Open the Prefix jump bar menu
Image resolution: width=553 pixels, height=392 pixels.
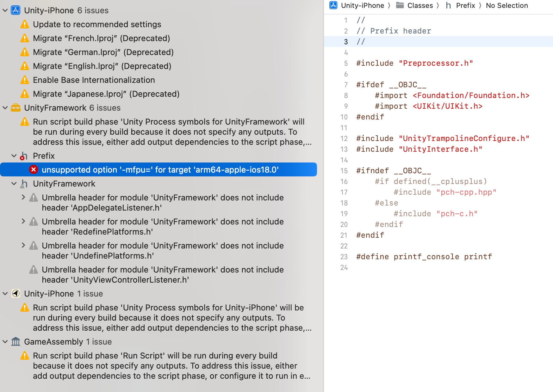coord(466,5)
